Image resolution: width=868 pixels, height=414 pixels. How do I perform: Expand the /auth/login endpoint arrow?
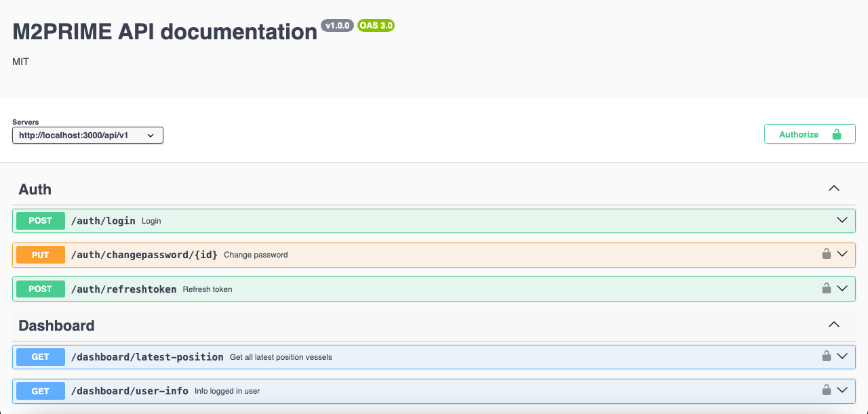[x=842, y=220]
